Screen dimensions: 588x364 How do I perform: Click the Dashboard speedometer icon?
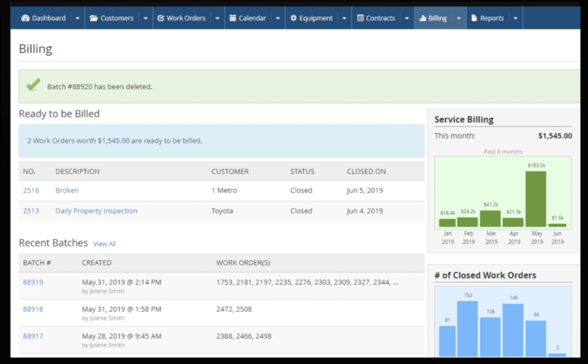tap(25, 18)
